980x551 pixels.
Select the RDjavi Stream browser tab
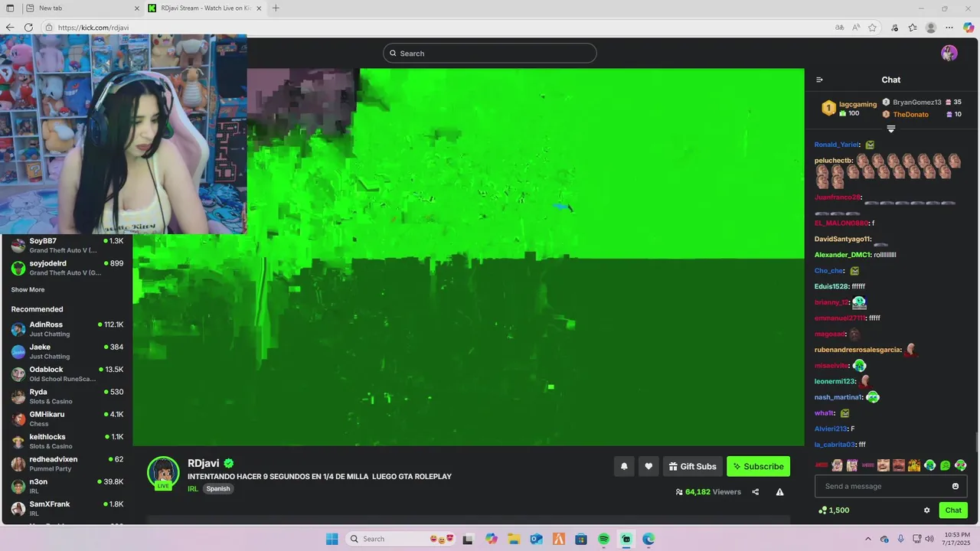(204, 8)
